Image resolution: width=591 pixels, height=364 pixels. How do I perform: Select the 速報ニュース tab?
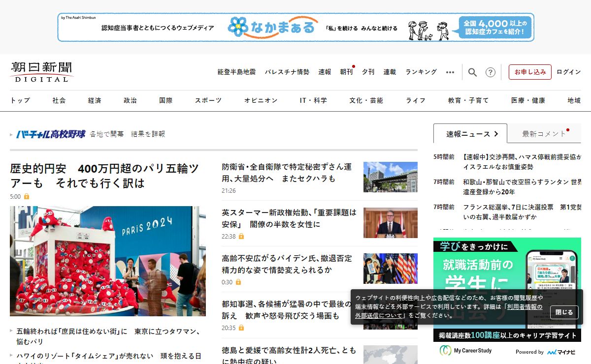point(470,134)
